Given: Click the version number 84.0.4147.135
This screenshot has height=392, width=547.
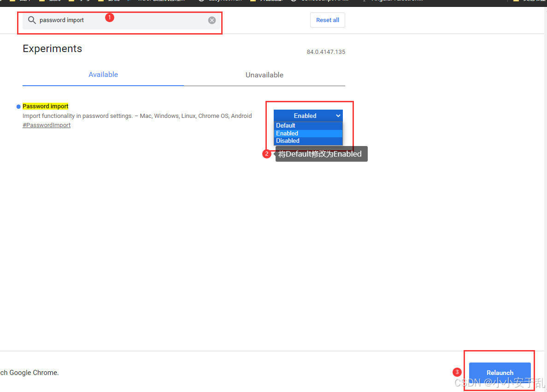Looking at the screenshot, I should point(326,52).
